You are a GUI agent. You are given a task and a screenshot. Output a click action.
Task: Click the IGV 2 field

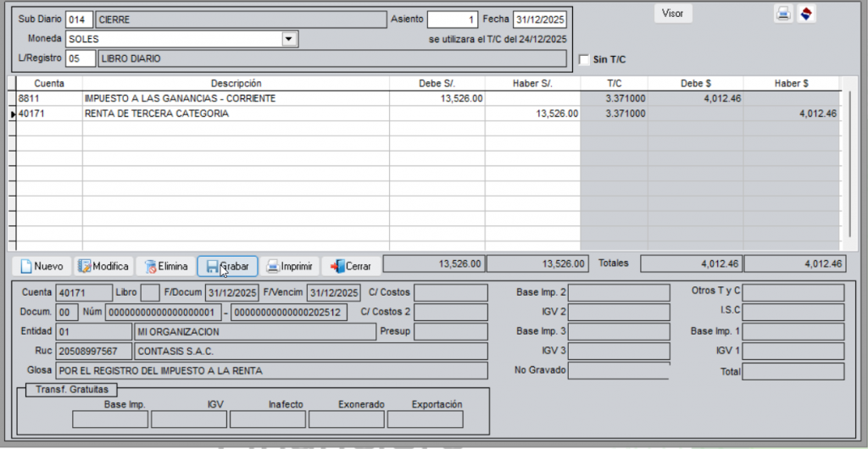[619, 312]
